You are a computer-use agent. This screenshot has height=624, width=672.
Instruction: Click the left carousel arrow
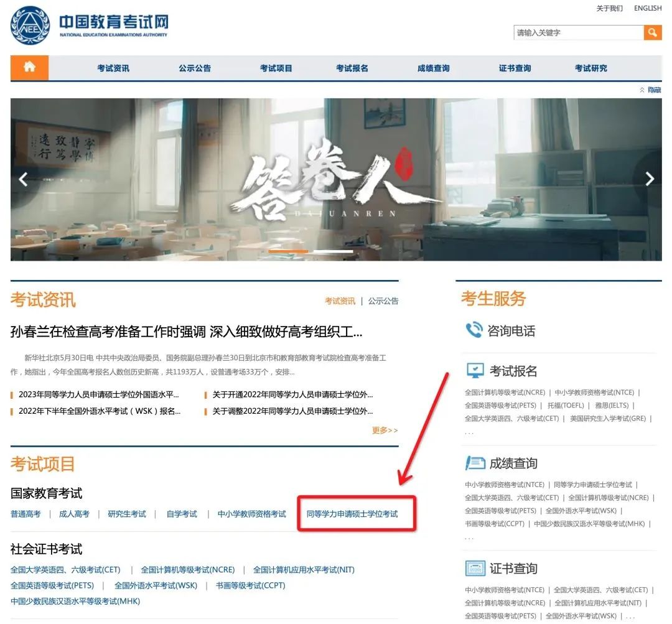[24, 179]
